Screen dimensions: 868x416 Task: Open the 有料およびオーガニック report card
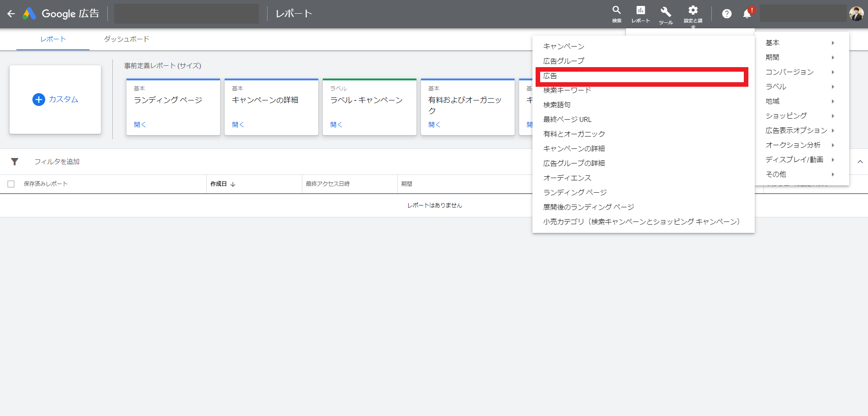468,107
